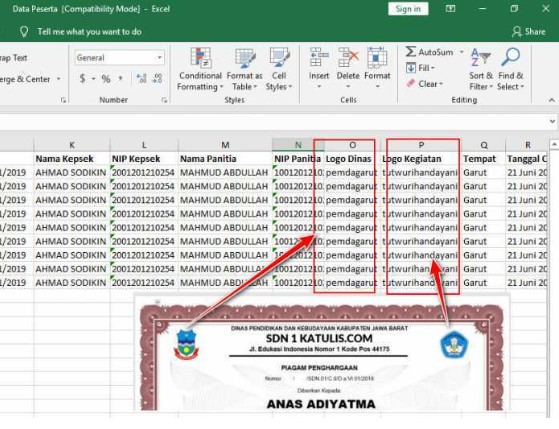Open Alignment group dialog launcher
The height and width of the screenshot is (429, 559).
[63, 100]
